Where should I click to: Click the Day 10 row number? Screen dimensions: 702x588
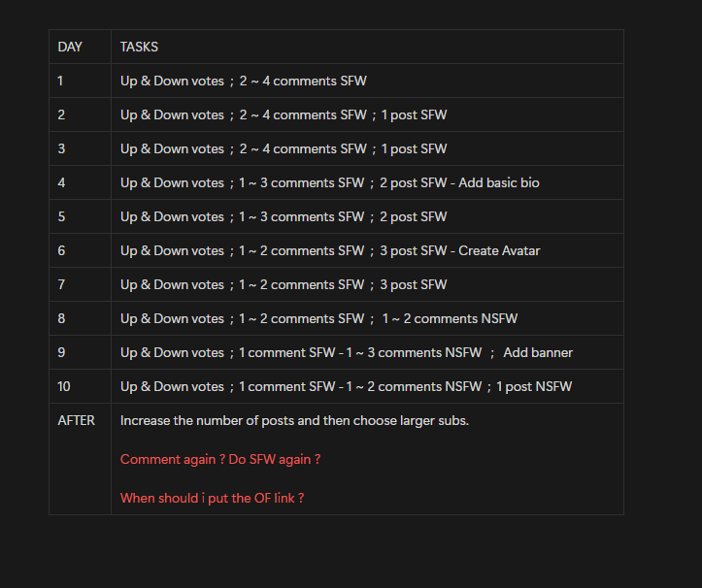click(64, 387)
